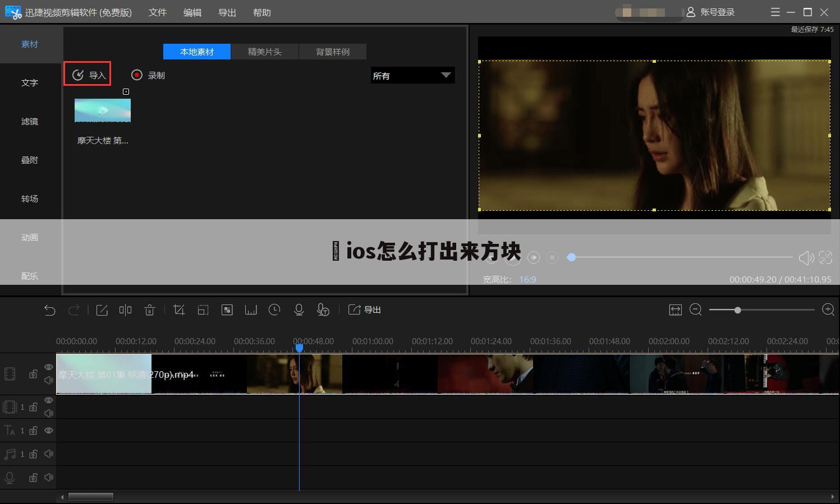The width and height of the screenshot is (840, 504).
Task: Switch to the 精美片头 tab
Action: [x=265, y=52]
